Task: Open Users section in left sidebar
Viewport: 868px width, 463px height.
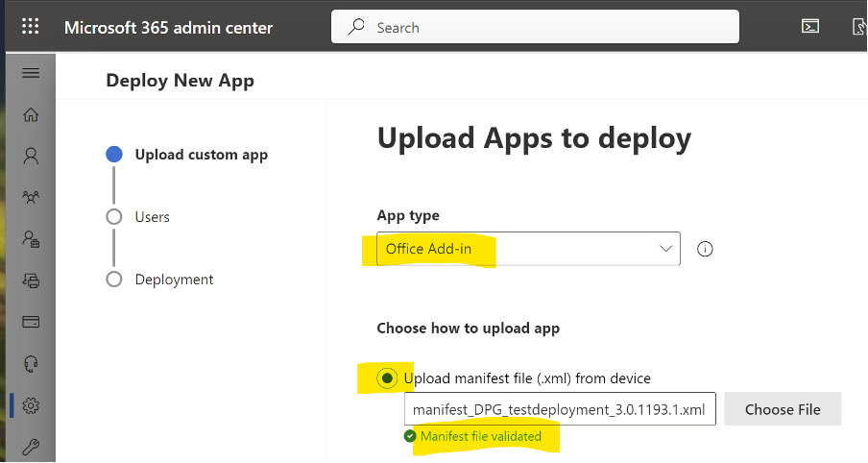Action: 31,155
